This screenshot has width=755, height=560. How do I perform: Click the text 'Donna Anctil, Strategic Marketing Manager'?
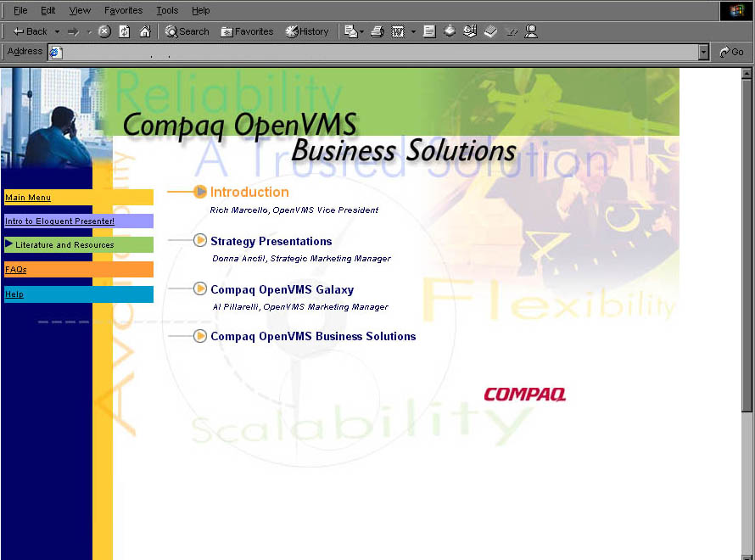301,259
